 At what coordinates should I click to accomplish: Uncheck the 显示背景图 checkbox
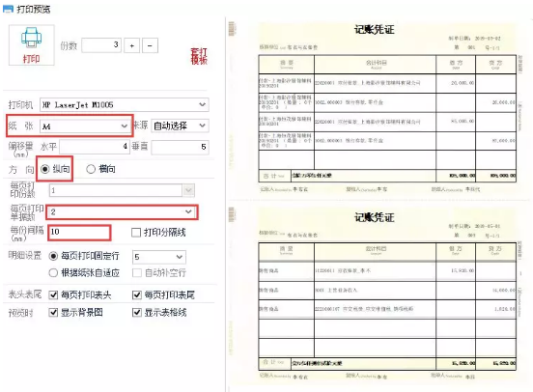pyautogui.click(x=54, y=312)
